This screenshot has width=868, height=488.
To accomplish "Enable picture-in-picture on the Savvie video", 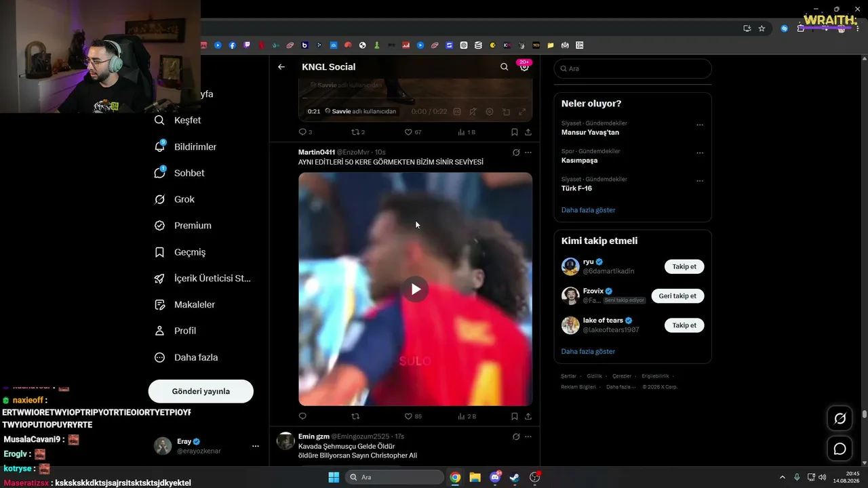I will pyautogui.click(x=506, y=112).
